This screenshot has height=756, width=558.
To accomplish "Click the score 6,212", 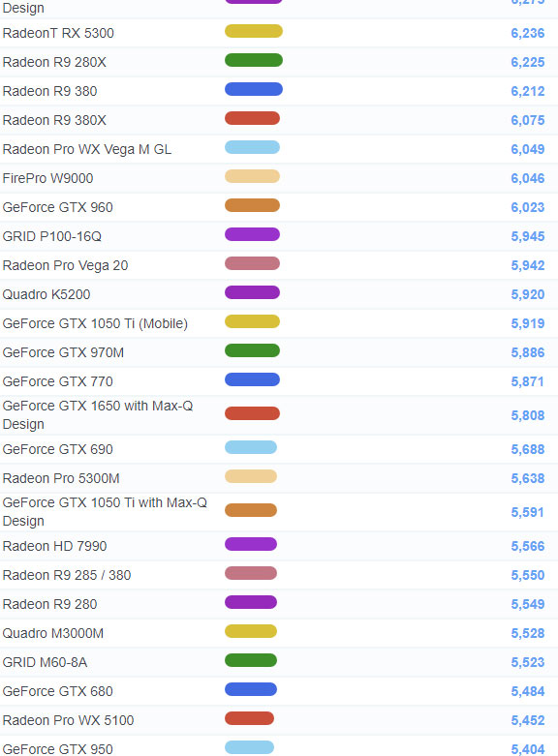I will coord(528,91).
